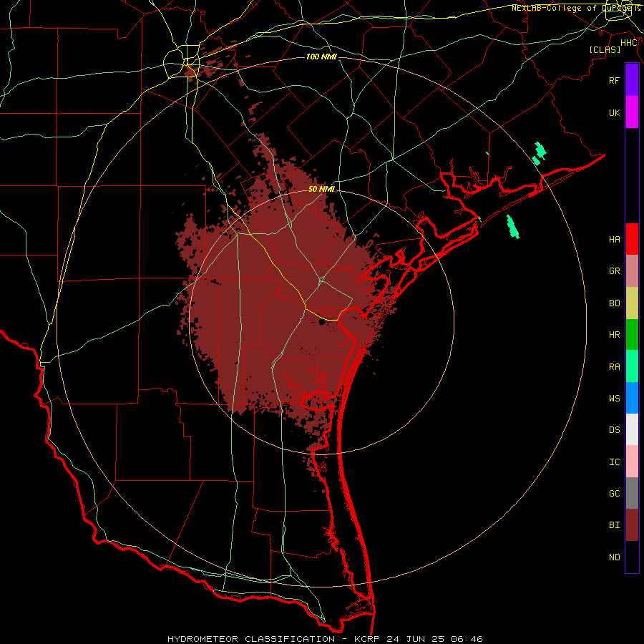
Task: Click the [CLAS] label above the legend
Action: coord(605,49)
